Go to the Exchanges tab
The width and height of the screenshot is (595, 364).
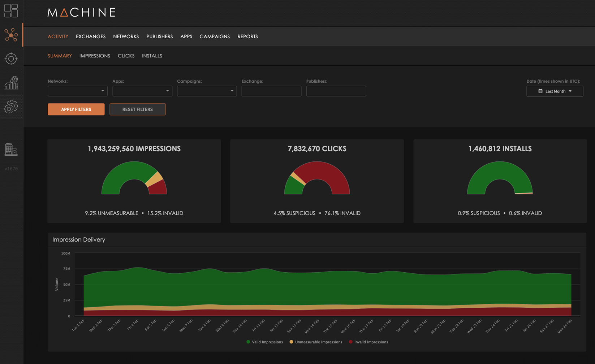point(91,36)
